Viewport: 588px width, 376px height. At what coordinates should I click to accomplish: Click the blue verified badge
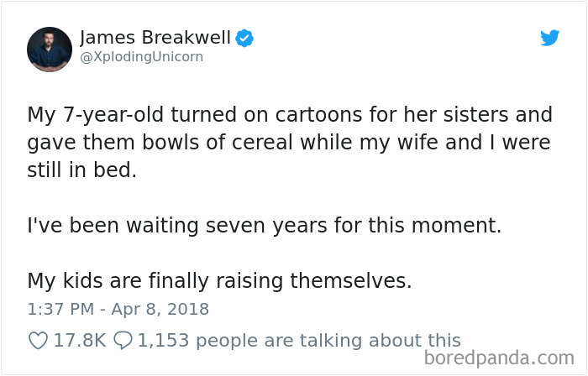point(244,38)
